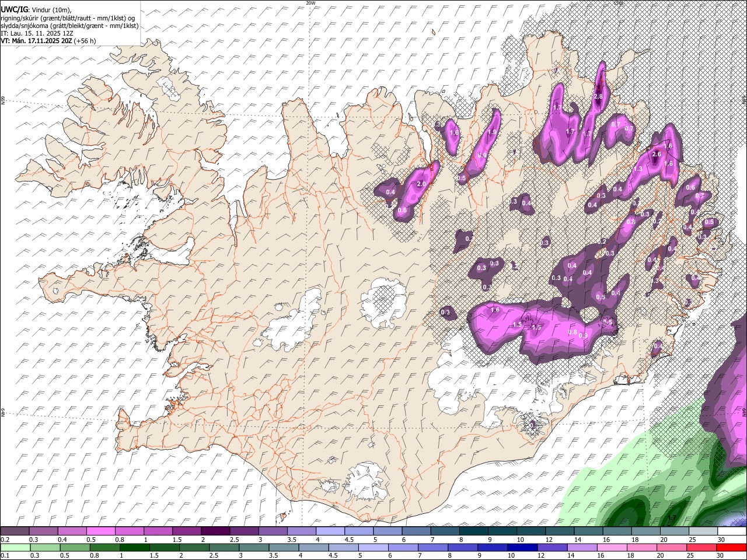Click the '0.1' label under the lower legend row

tap(5, 555)
